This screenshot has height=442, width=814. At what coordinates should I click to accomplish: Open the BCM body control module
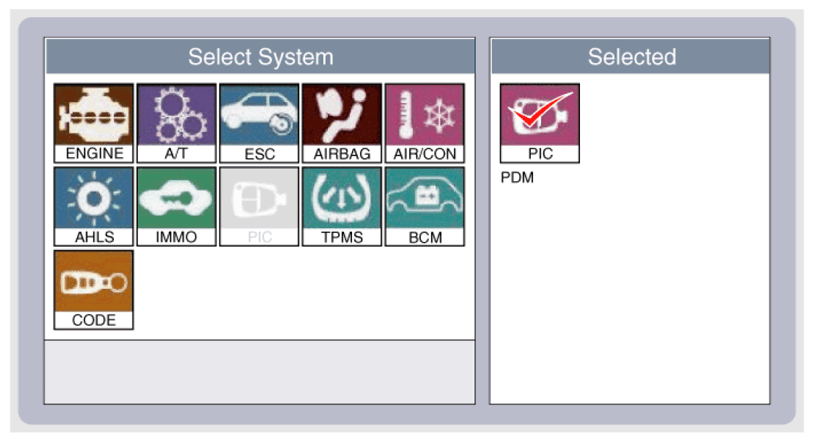424,205
